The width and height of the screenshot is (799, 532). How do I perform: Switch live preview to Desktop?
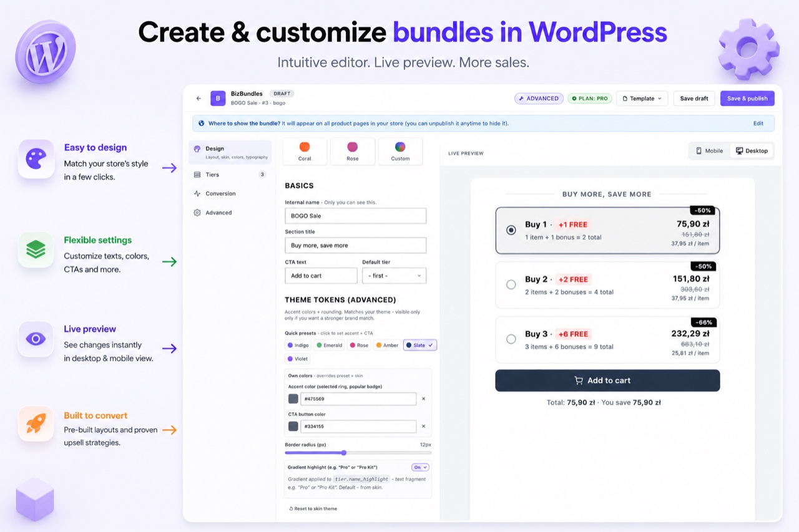pyautogui.click(x=752, y=151)
